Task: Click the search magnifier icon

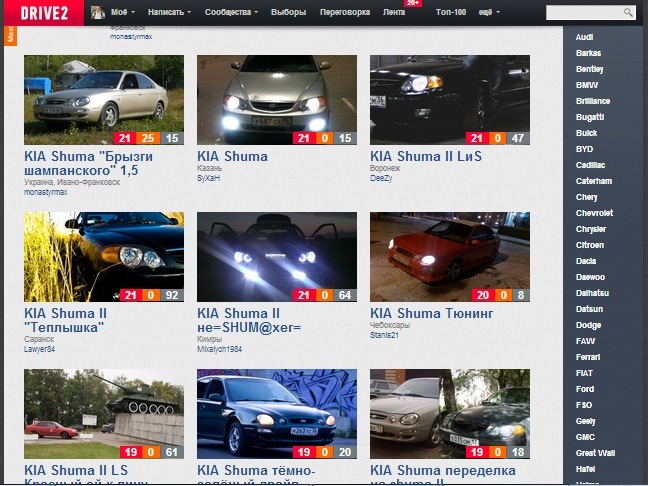Action: pyautogui.click(x=628, y=12)
